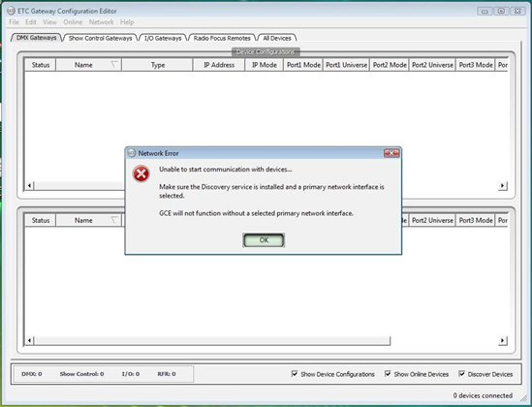Click lower table scroll left arrow
The height and width of the screenshot is (407, 532).
point(29,340)
